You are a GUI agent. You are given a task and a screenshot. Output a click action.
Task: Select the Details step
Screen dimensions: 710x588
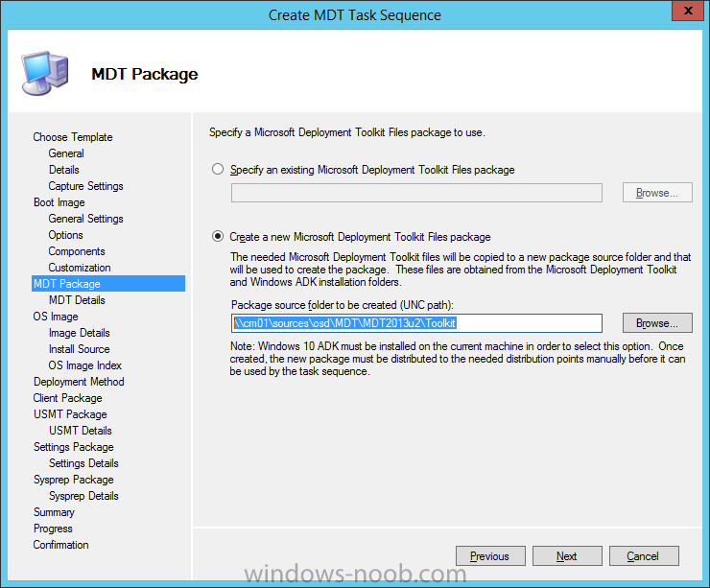click(x=64, y=170)
